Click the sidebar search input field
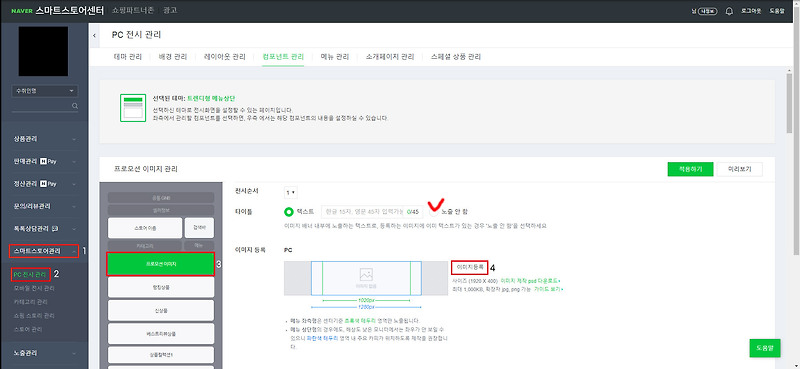 tap(41, 106)
